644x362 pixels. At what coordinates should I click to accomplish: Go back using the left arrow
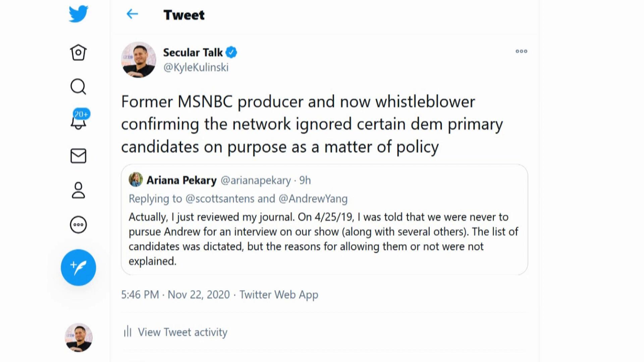[x=132, y=14]
